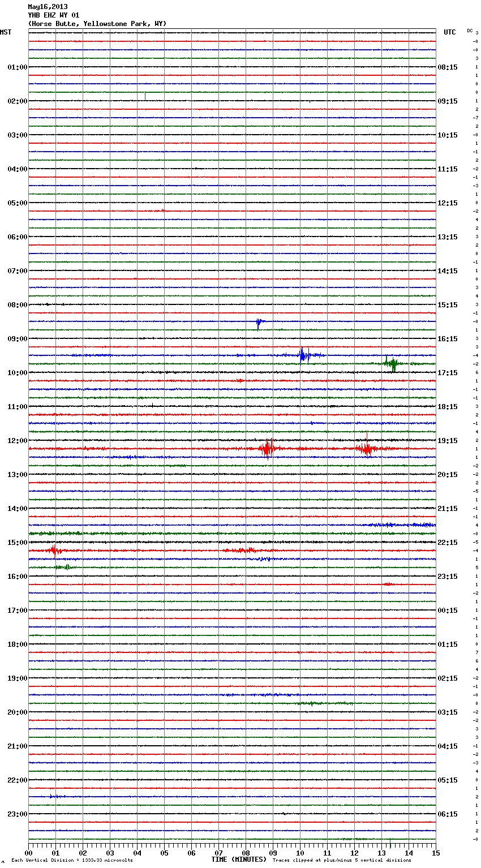Select the 07:00 MST time label
The image size is (481, 868).
pyautogui.click(x=18, y=271)
